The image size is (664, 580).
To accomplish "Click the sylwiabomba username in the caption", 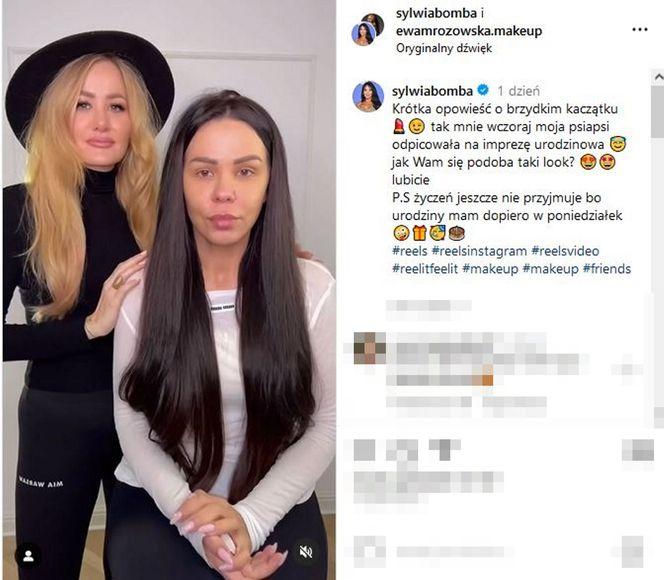I will [432, 91].
